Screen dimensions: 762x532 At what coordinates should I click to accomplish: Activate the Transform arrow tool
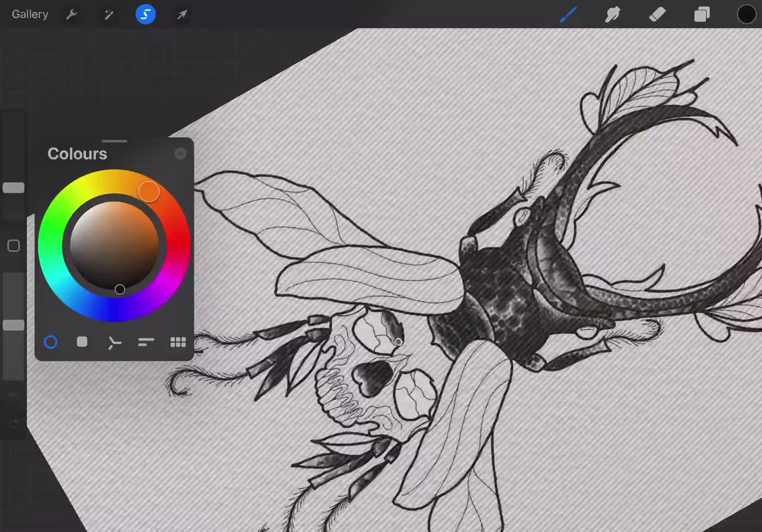182,15
